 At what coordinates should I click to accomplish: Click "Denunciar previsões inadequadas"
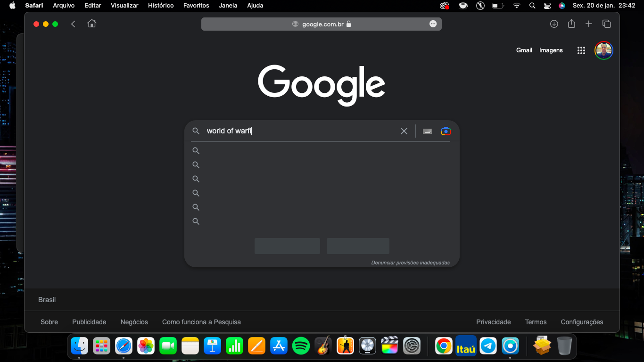(411, 263)
